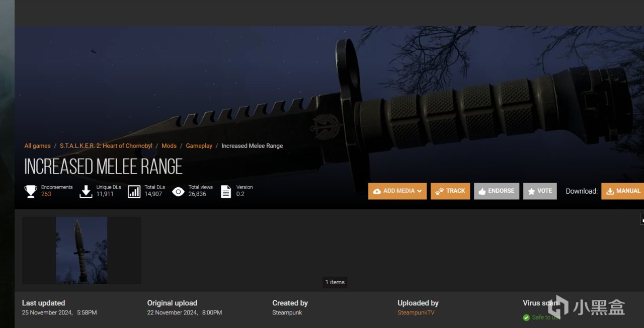Click the Endorsements trophy icon

[31, 191]
